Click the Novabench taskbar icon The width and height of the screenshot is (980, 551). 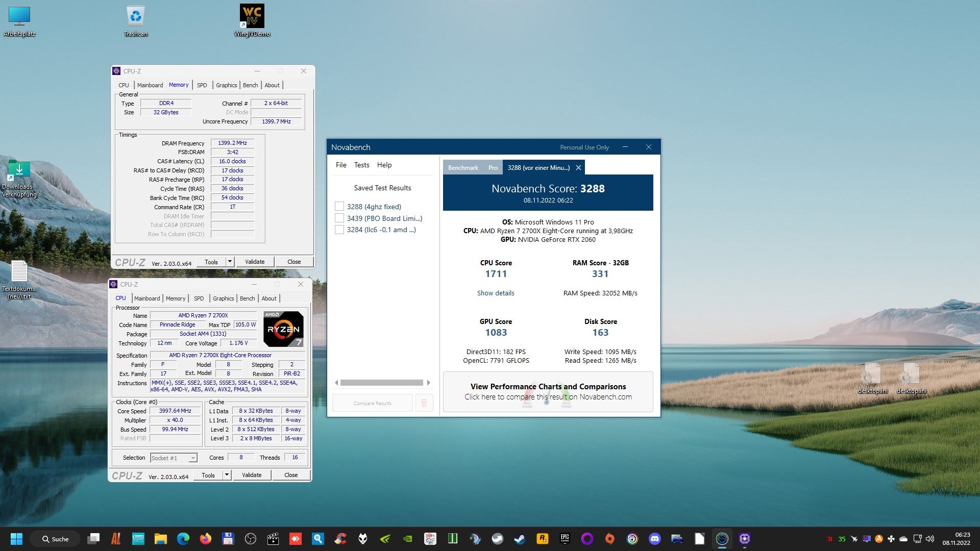(x=722, y=539)
